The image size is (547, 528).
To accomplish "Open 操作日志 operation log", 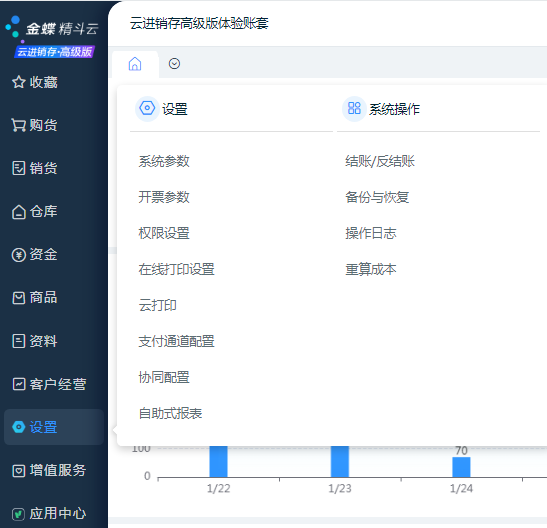I will tap(371, 233).
